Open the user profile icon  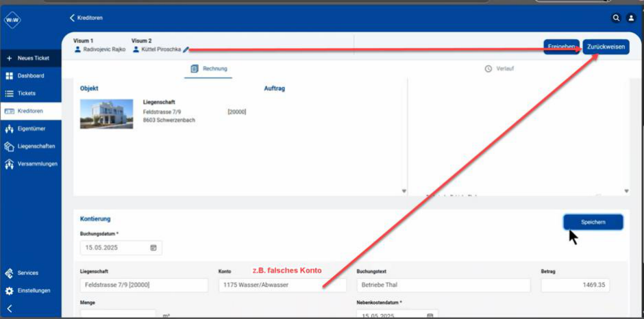point(630,18)
